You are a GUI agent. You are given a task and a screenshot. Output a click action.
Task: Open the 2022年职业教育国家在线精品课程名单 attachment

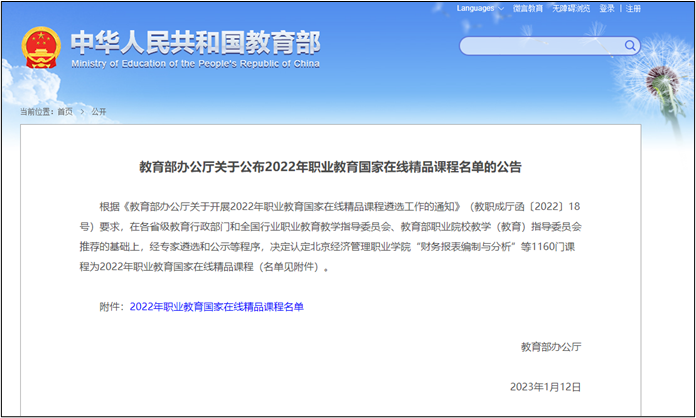(x=216, y=307)
